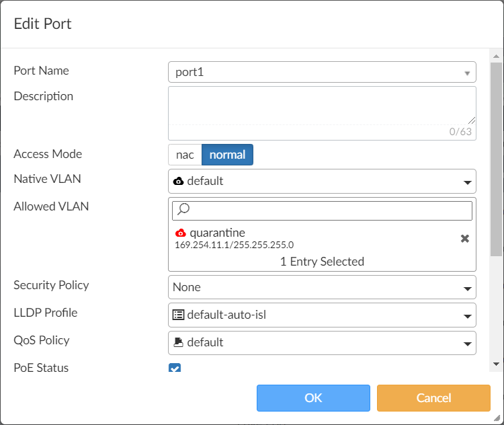This screenshot has height=425, width=504.
Task: Click the QoS Policy default icon
Action: [179, 342]
